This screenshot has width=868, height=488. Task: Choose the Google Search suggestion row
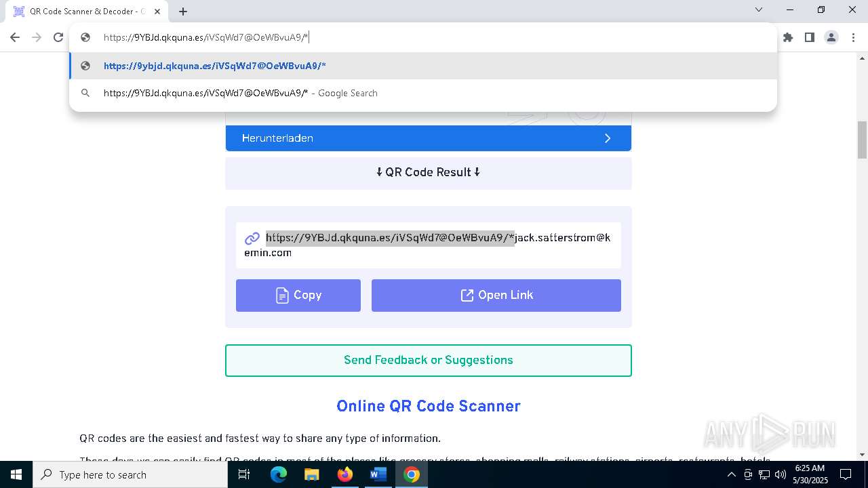tap(423, 93)
